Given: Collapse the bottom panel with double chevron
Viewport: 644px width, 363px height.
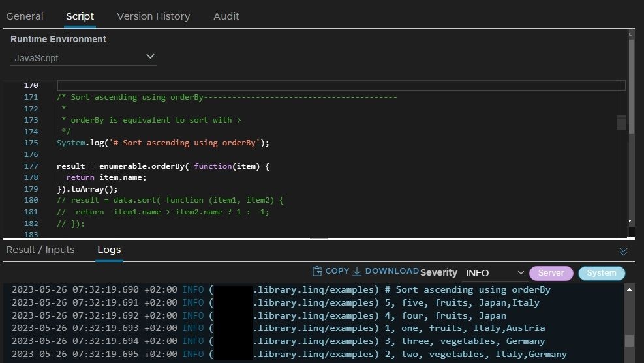Looking at the screenshot, I should pyautogui.click(x=623, y=252).
